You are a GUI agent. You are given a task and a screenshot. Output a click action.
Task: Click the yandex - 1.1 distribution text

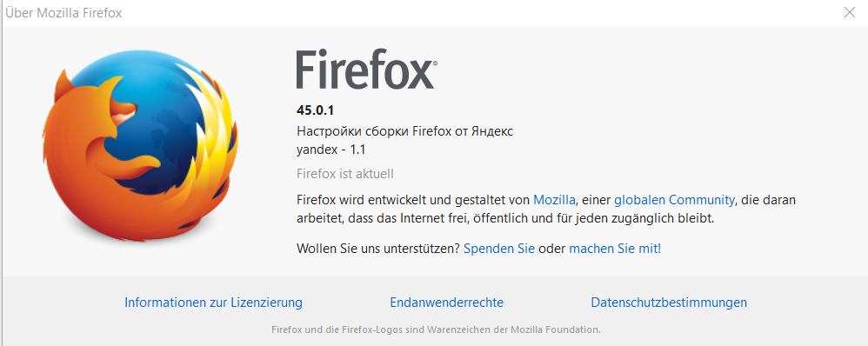point(331,150)
